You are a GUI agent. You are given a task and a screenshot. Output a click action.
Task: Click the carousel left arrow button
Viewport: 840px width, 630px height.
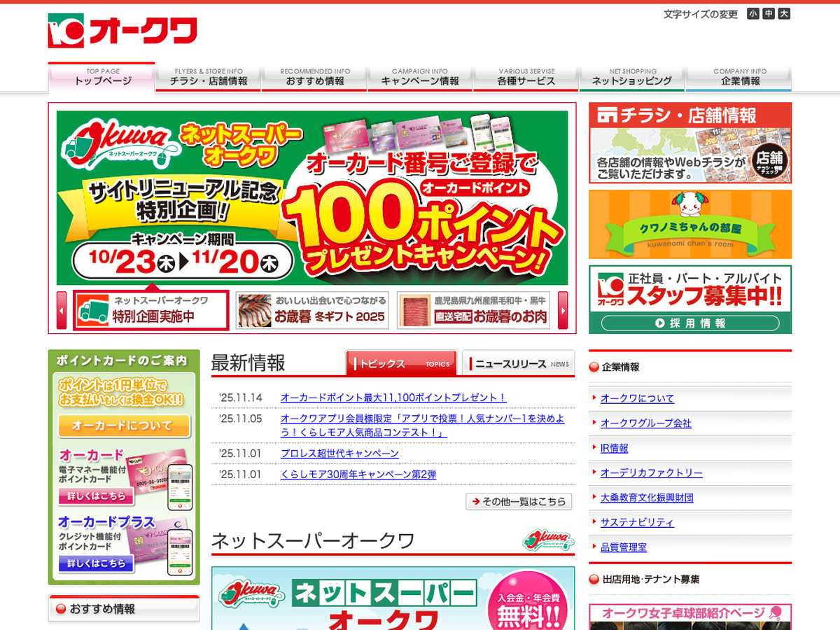tap(62, 310)
